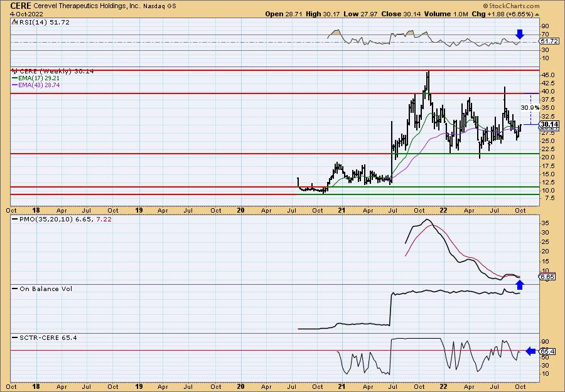The width and height of the screenshot is (565, 392).
Task: Click the price bar icon beside CERE (Weekly)
Action: [15, 71]
